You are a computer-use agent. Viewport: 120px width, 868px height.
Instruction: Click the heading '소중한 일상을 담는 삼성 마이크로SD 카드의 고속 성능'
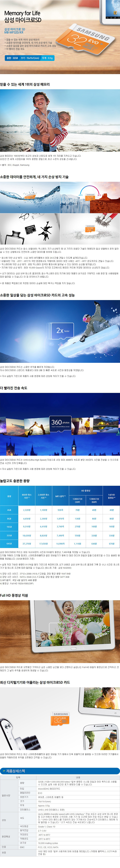click(37, 295)
